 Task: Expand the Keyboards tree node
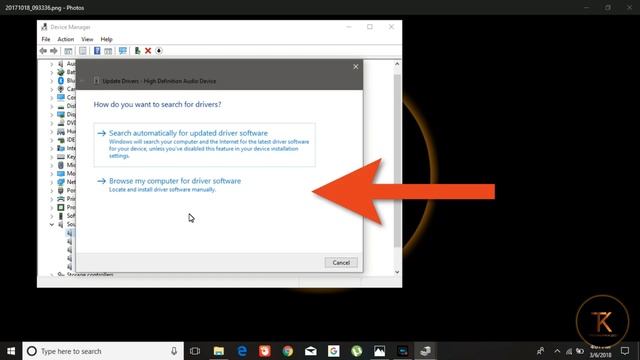point(51,157)
